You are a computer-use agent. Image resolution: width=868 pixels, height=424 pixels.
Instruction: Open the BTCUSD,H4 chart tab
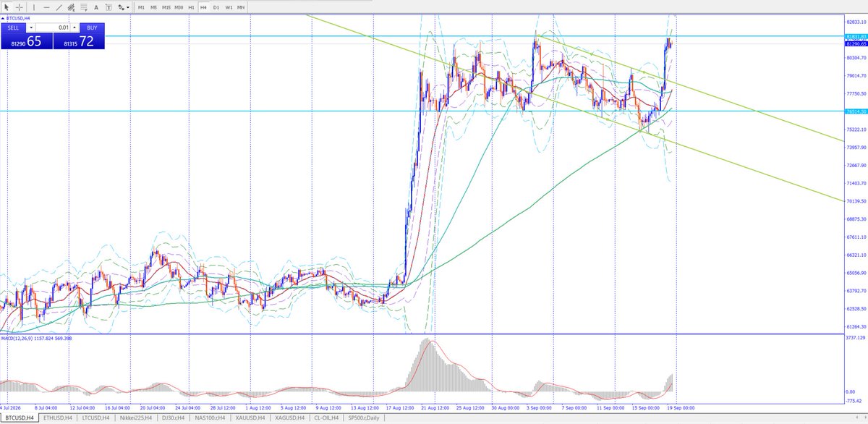coord(20,418)
